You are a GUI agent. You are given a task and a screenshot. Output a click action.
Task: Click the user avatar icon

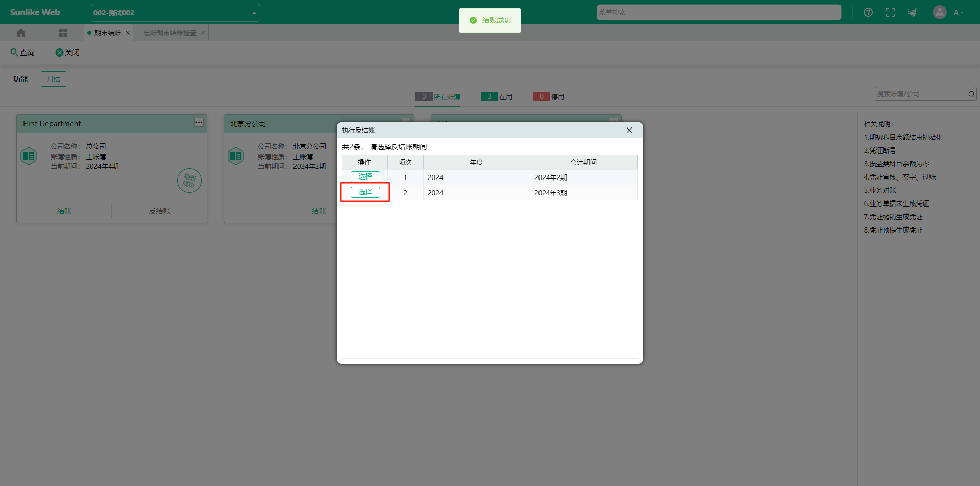tap(939, 12)
